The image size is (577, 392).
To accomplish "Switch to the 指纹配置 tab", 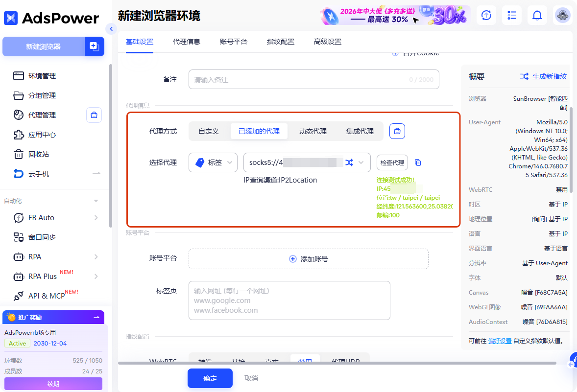I will click(281, 42).
